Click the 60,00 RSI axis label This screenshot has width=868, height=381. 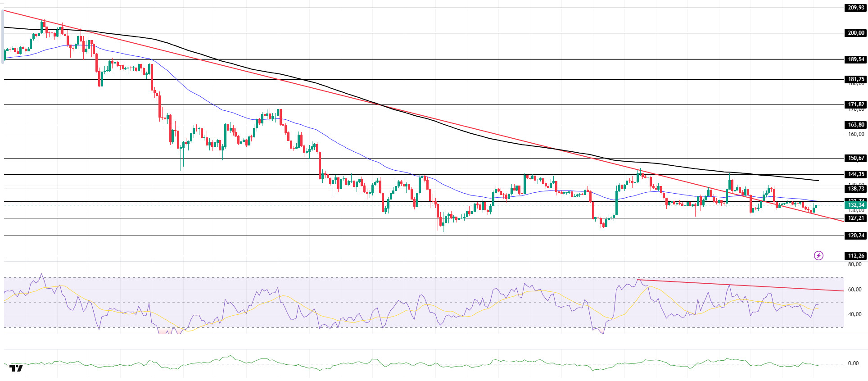pyautogui.click(x=854, y=290)
